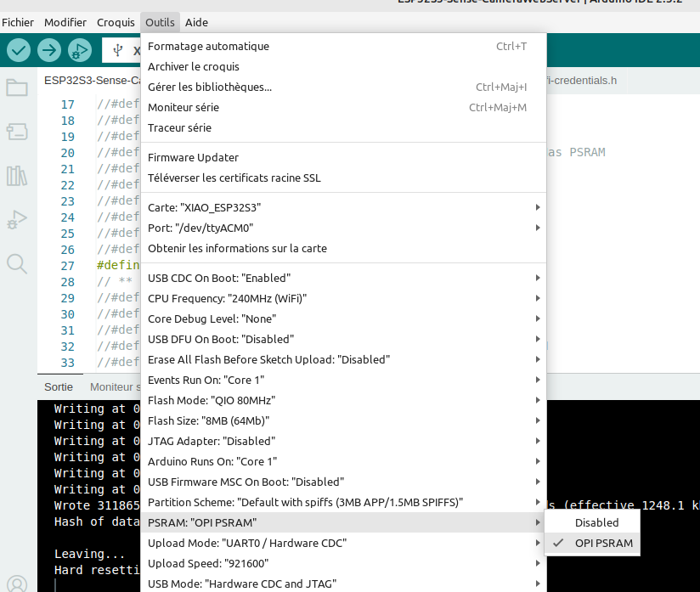700x592 pixels.
Task: Choose Téléverser les certificats racine SSL
Action: pyautogui.click(x=343, y=178)
